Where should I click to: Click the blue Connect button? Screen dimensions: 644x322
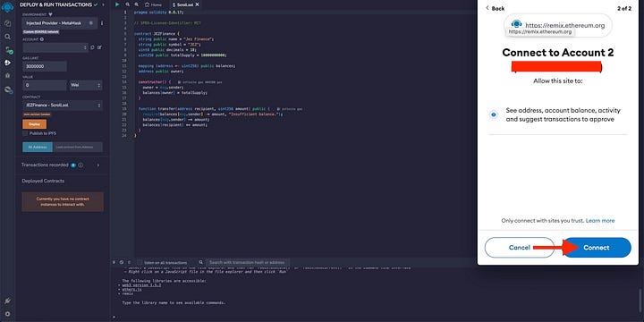(x=597, y=247)
